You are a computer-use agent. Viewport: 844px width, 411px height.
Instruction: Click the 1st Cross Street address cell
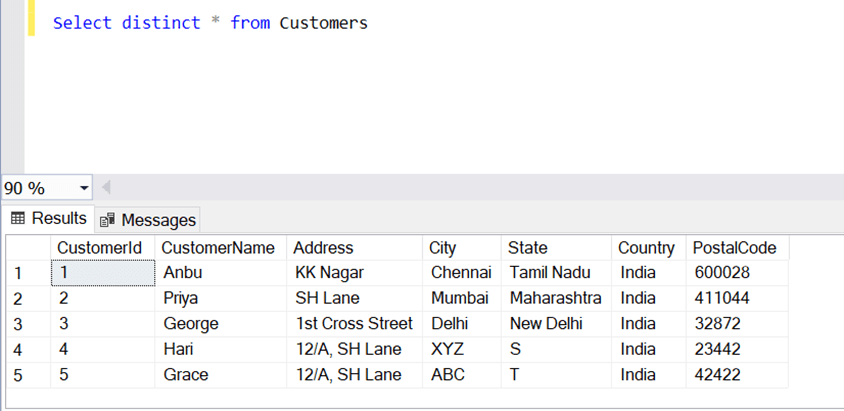coord(353,324)
